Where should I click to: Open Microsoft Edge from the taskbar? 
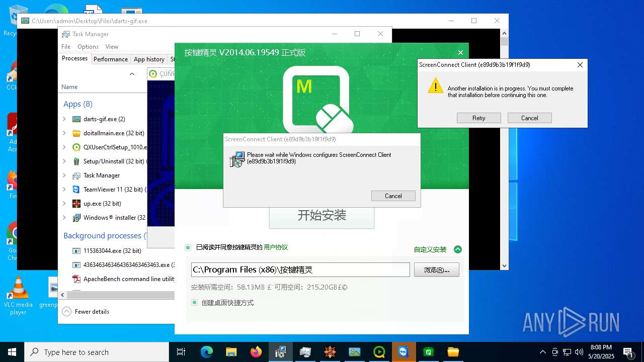[x=207, y=352]
